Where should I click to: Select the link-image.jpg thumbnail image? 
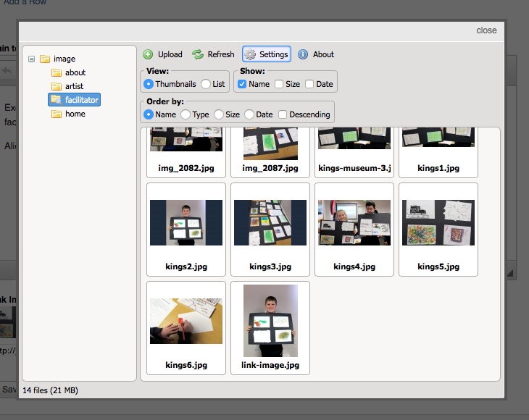pyautogui.click(x=270, y=321)
